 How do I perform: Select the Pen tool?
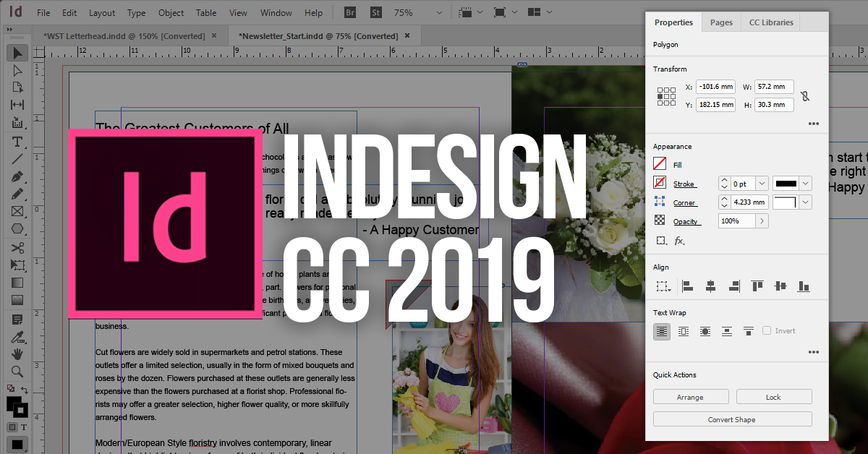tap(17, 176)
